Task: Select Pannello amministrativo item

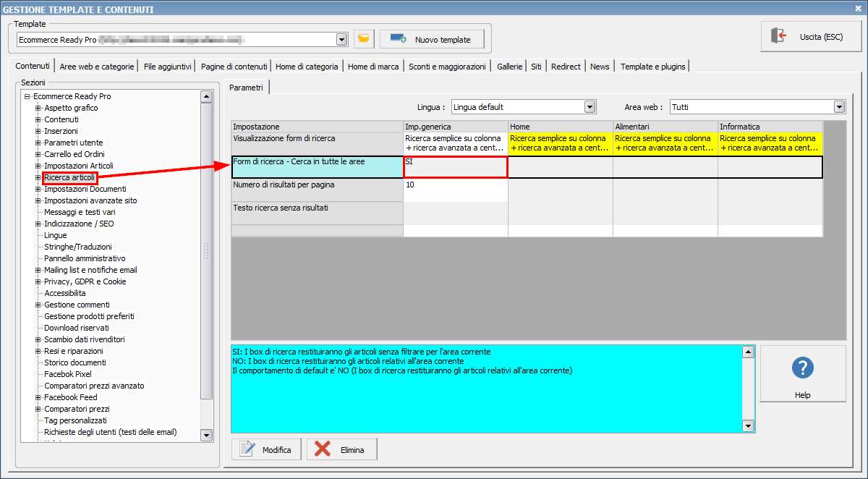Action: point(85,258)
